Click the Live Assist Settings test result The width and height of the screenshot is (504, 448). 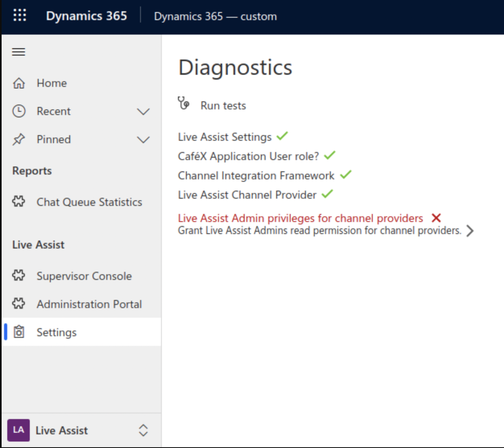(225, 137)
